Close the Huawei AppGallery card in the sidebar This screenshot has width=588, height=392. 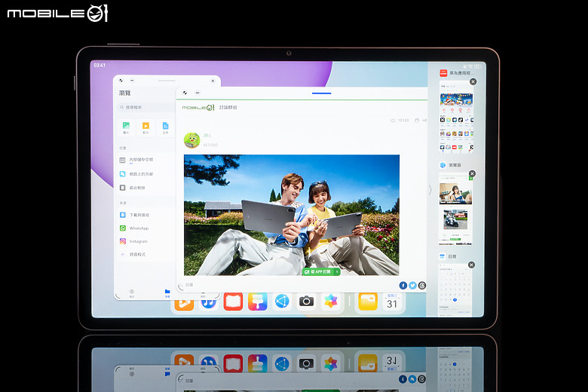point(473,81)
